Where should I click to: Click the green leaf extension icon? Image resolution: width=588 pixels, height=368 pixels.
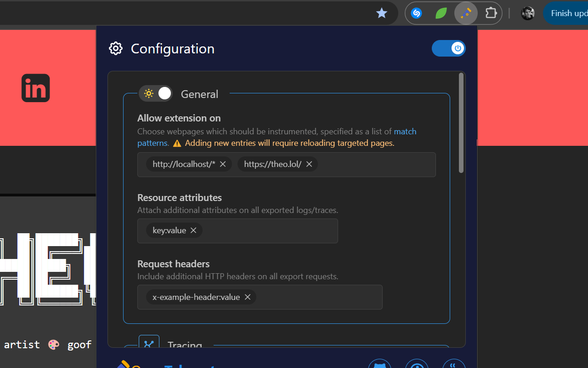[x=440, y=13]
